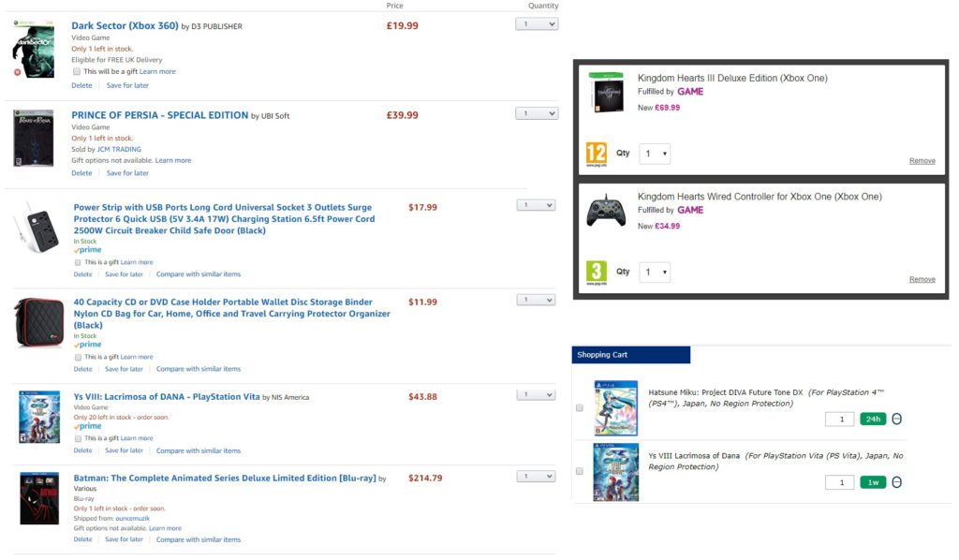
Task: Remove Kingdom Hearts III Deluxe Edition from basket
Action: tap(922, 161)
